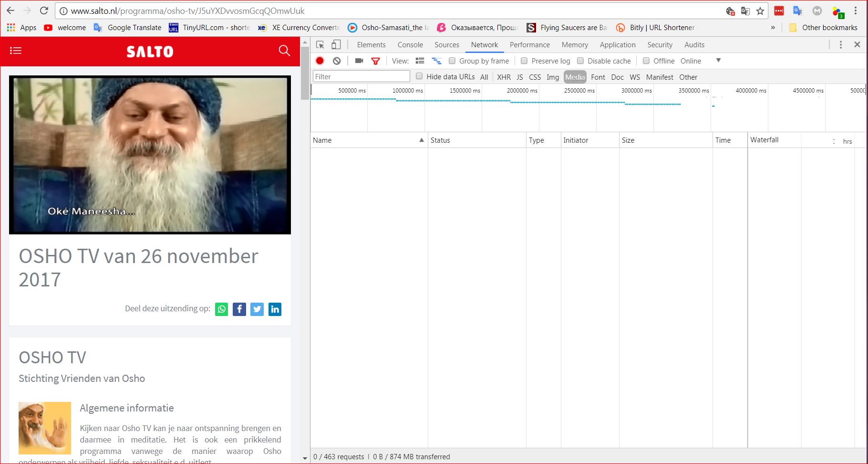Check the Disable cache option
The width and height of the screenshot is (868, 464).
pos(580,61)
